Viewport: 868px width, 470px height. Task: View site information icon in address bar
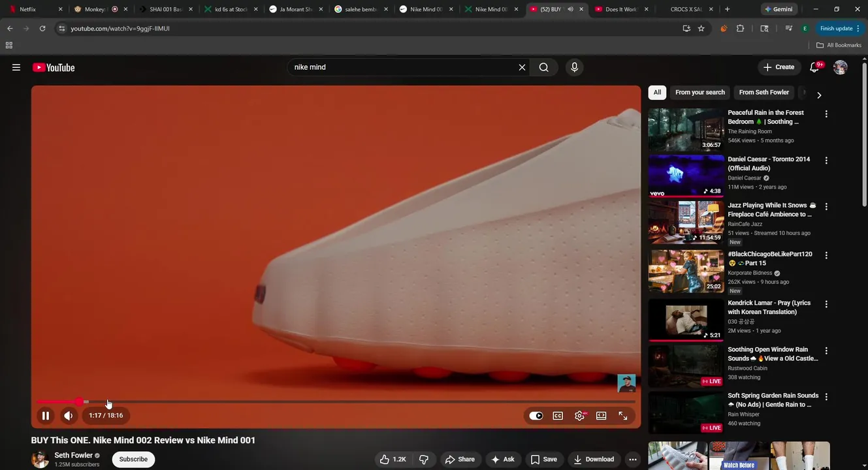pos(61,29)
